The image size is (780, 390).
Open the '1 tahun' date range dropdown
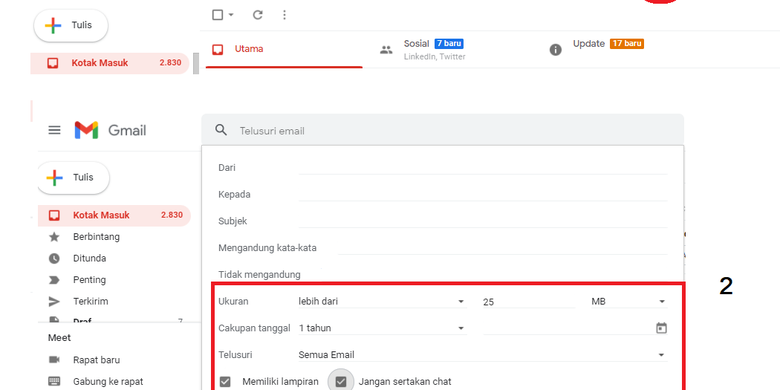tap(382, 328)
